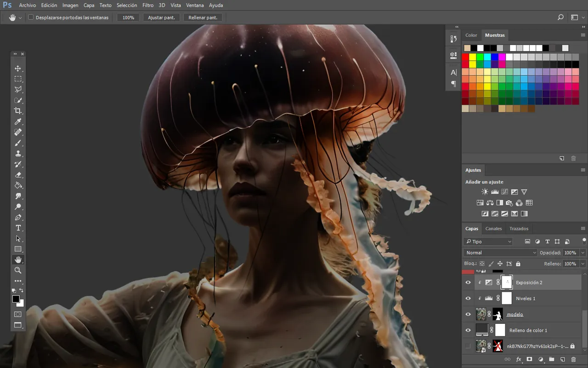Open the Filtro menu
This screenshot has height=368, width=588.
point(148,5)
